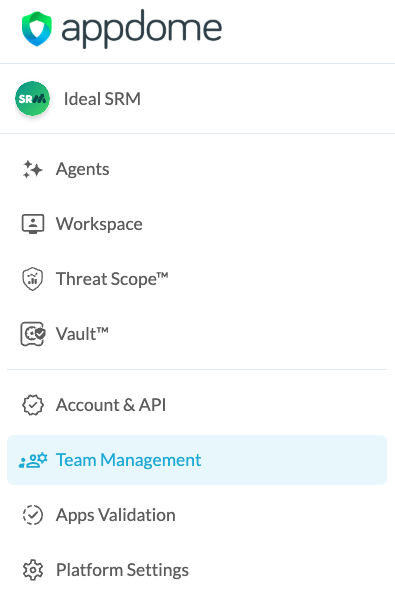Image resolution: width=395 pixels, height=600 pixels.
Task: Click the Threat Scope shield icon
Action: (x=33, y=279)
